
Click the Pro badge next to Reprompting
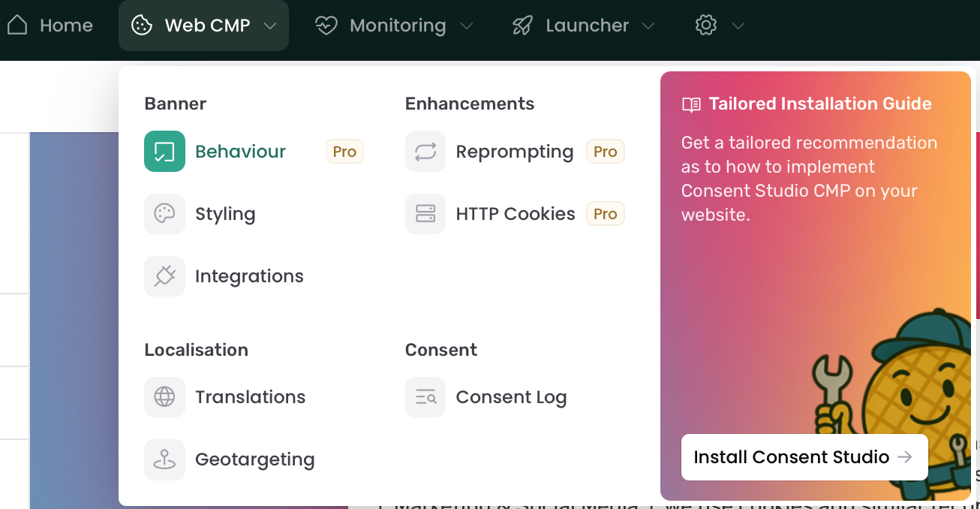(605, 152)
